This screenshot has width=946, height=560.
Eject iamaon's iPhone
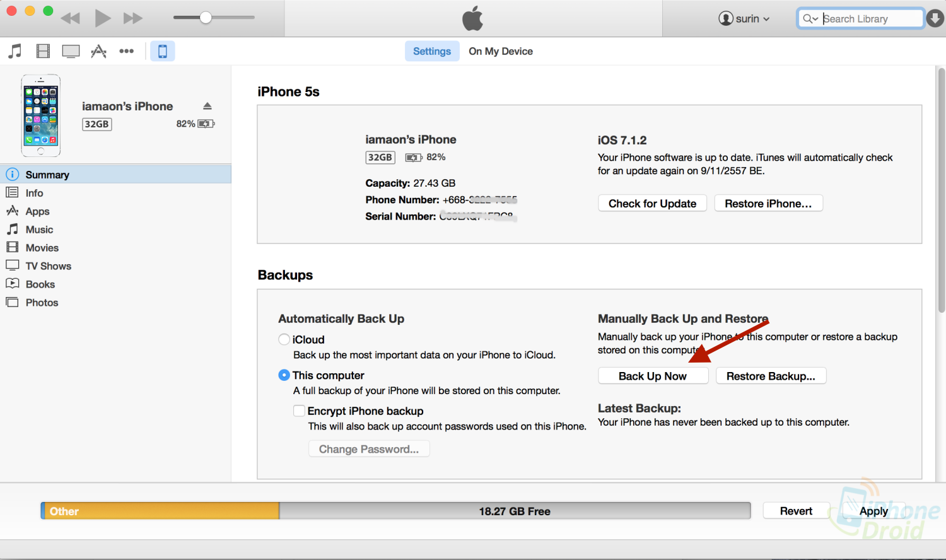(x=207, y=106)
